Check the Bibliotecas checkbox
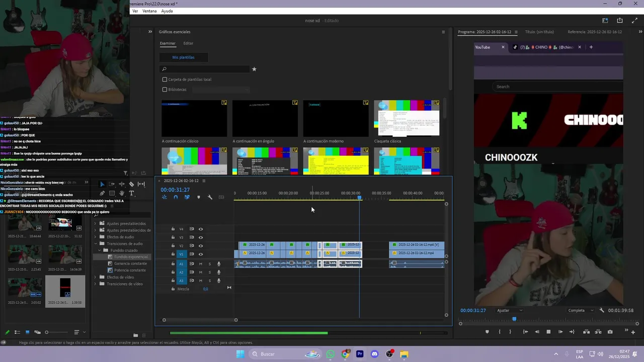644x362 pixels. pos(165,89)
